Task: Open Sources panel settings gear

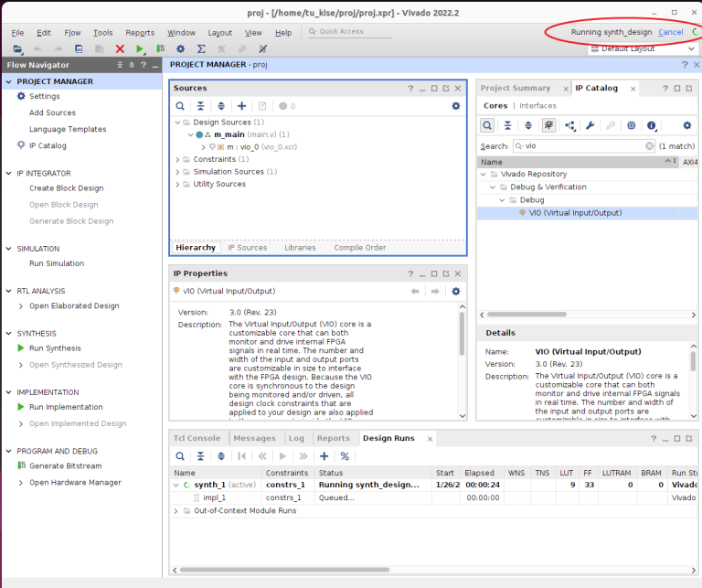Action: point(455,106)
